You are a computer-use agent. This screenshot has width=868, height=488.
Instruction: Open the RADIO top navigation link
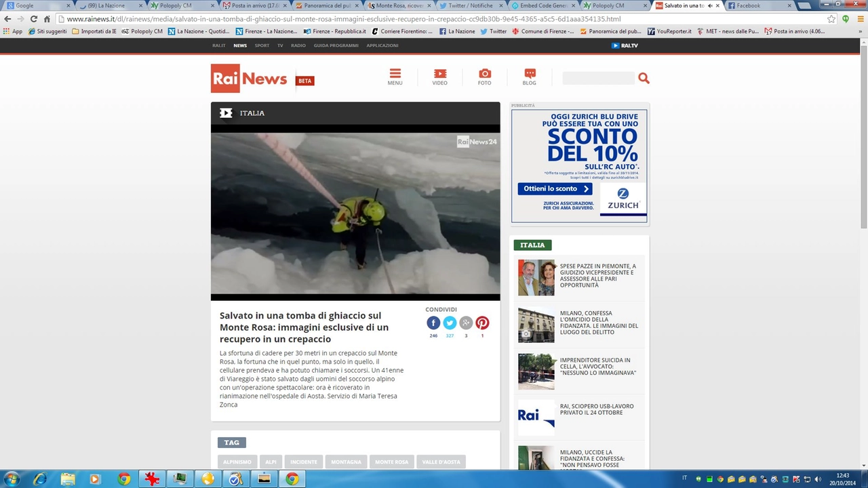[298, 45]
